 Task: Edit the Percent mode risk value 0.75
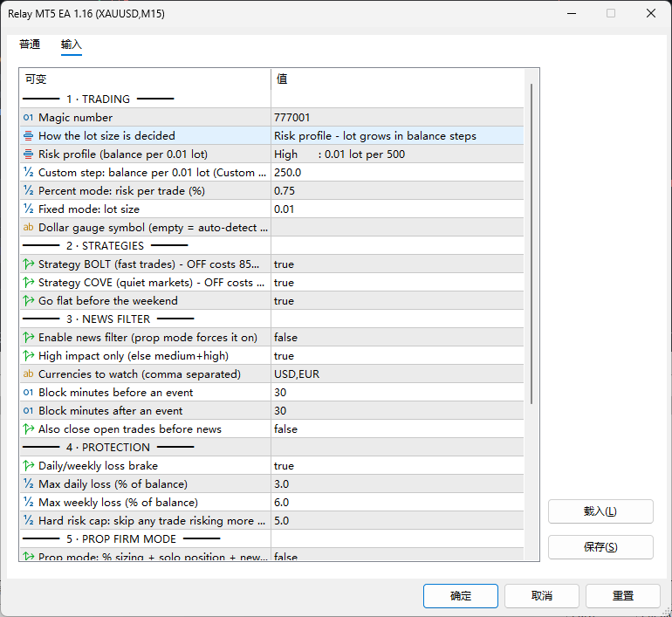tap(397, 190)
